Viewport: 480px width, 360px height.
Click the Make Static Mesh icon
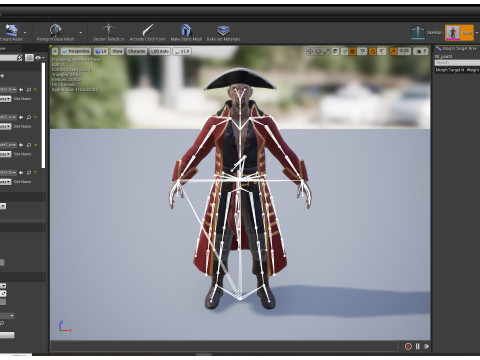point(186,30)
